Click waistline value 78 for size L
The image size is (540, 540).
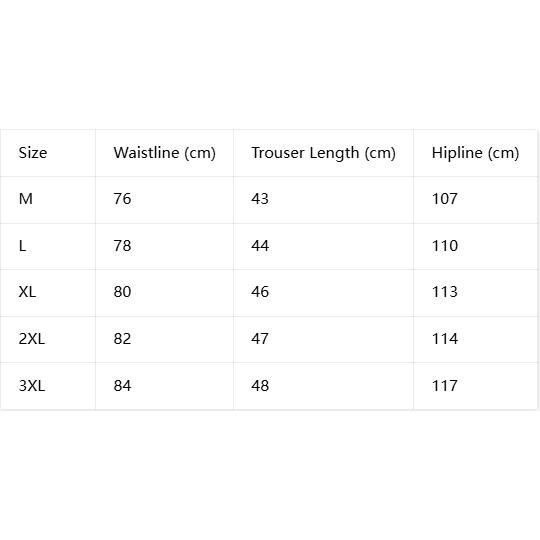(x=122, y=246)
